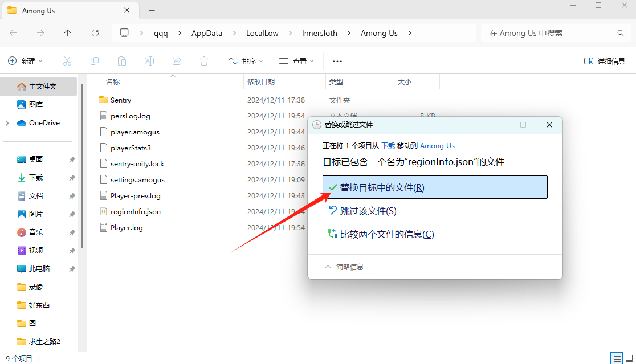The width and height of the screenshot is (636, 364).
Task: Open the New (新建) dropdown
Action: pyautogui.click(x=25, y=61)
